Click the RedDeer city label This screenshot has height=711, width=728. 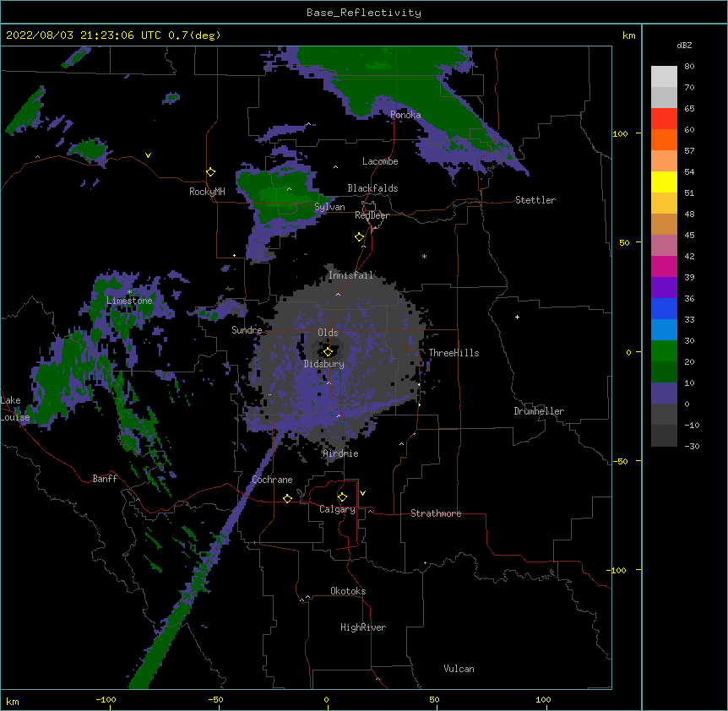point(372,215)
